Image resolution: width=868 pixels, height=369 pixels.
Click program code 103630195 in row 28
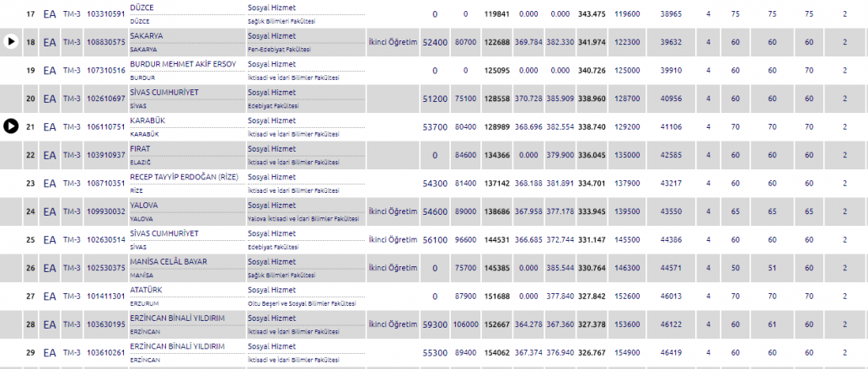click(x=104, y=324)
